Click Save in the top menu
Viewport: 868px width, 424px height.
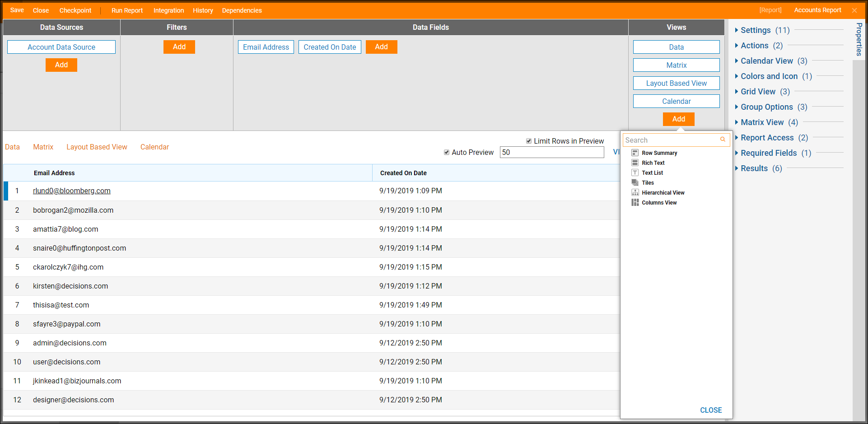point(17,10)
